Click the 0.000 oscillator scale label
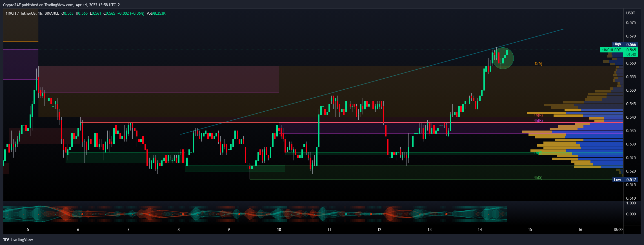Screen dimensions: 644x245 coord(631,214)
